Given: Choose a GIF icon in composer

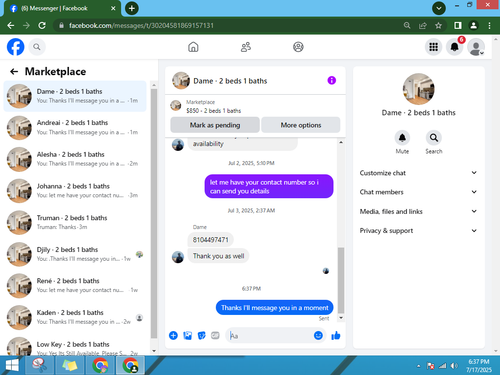Looking at the screenshot, I should [x=215, y=335].
